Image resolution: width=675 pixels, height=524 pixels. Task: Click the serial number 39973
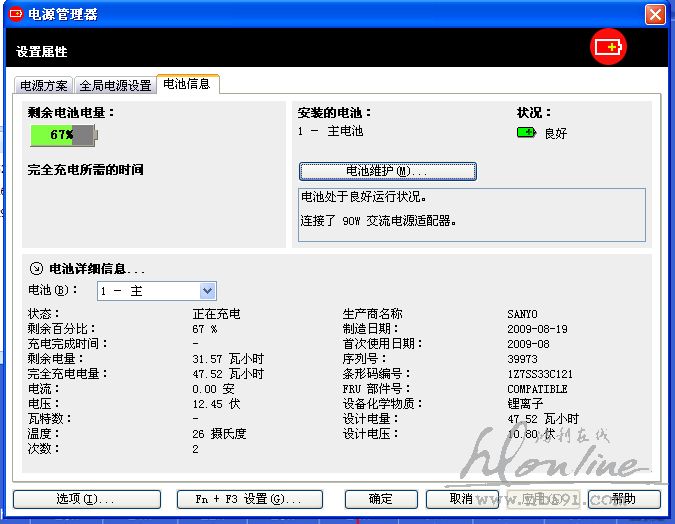(522, 359)
